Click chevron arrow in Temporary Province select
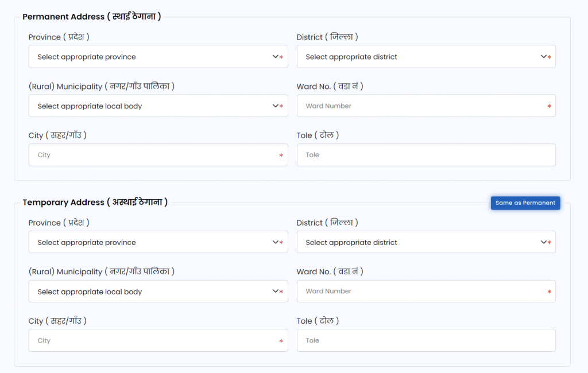This screenshot has width=588, height=373. tap(276, 242)
